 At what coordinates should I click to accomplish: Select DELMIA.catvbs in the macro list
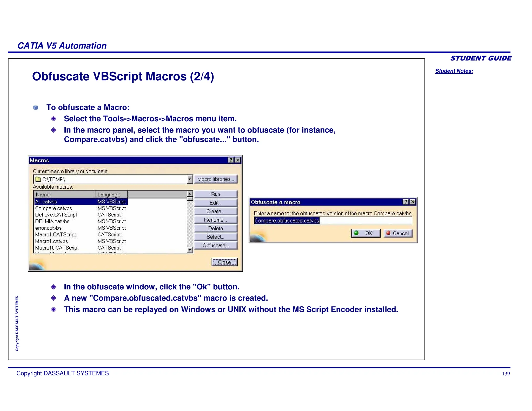tap(52, 221)
